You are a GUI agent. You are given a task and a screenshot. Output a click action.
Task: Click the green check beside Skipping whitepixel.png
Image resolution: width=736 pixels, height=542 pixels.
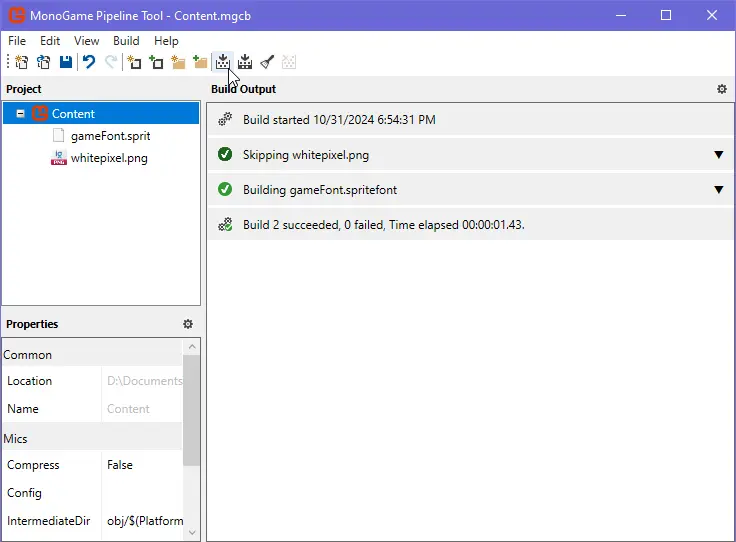coord(225,154)
